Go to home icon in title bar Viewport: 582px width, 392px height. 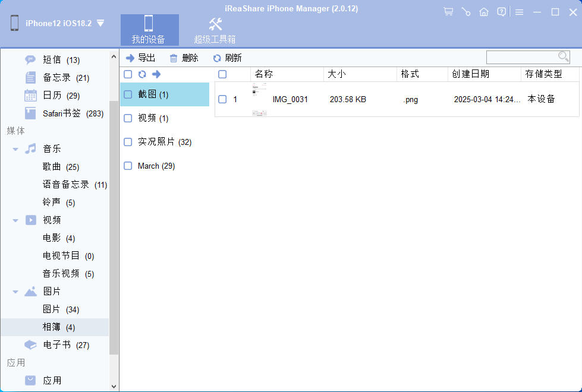pos(484,12)
